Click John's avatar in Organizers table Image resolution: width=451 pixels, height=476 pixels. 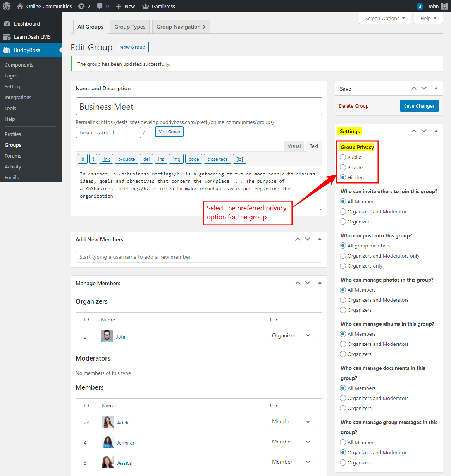click(107, 336)
